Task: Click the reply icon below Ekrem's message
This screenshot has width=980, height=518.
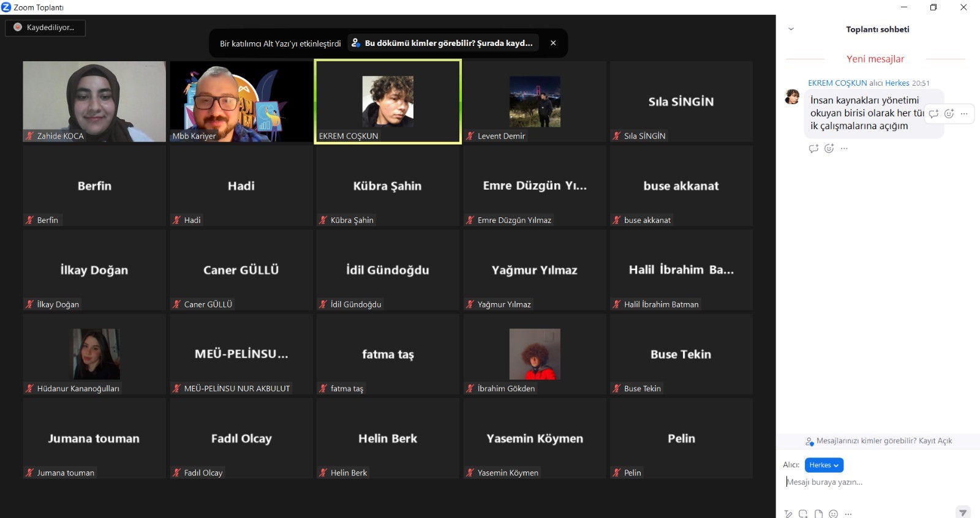Action: [x=813, y=148]
